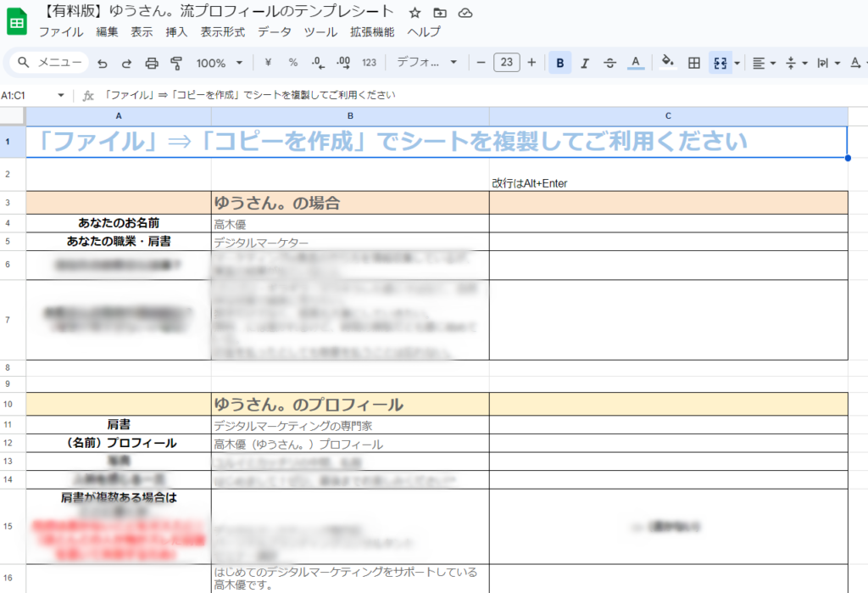Open the name box A1:C1 dropdown arrow
Viewport: 868px width, 593px height.
point(60,95)
